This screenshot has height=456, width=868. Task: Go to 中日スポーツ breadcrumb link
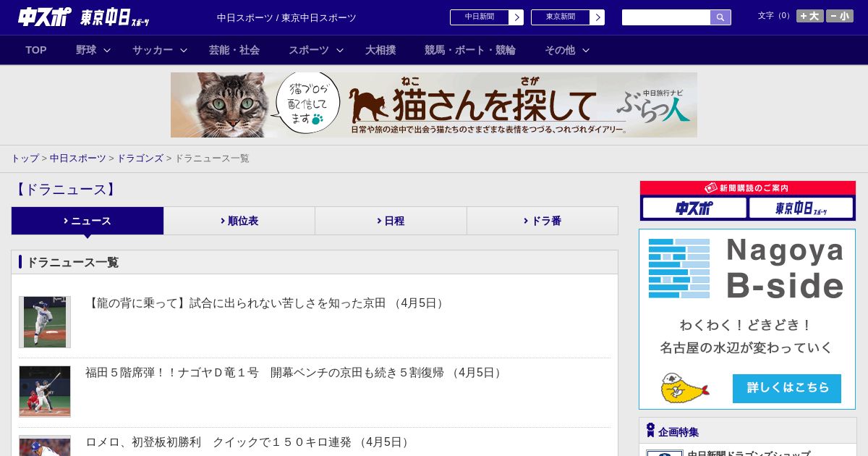coord(77,159)
